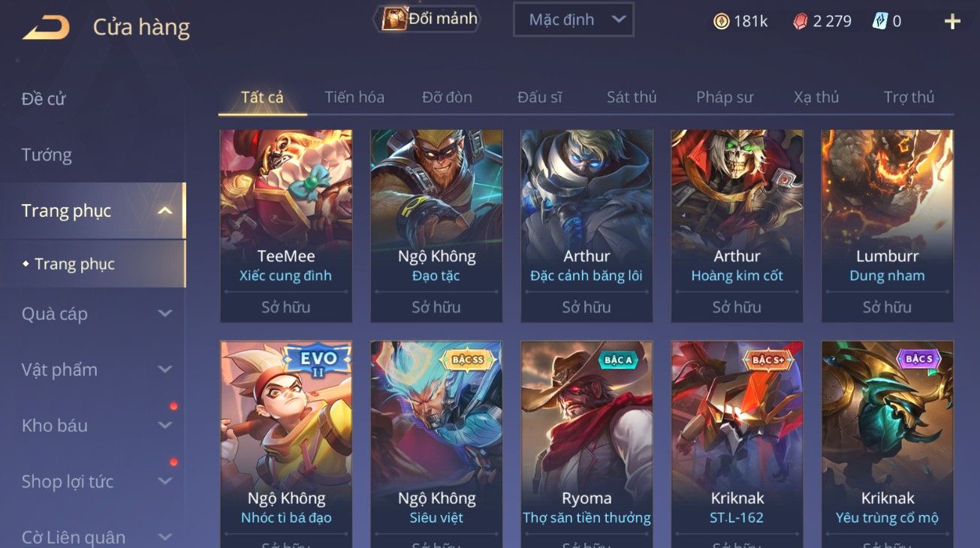The width and height of the screenshot is (980, 548).
Task: Tap the red gem currency icon
Action: tap(801, 22)
